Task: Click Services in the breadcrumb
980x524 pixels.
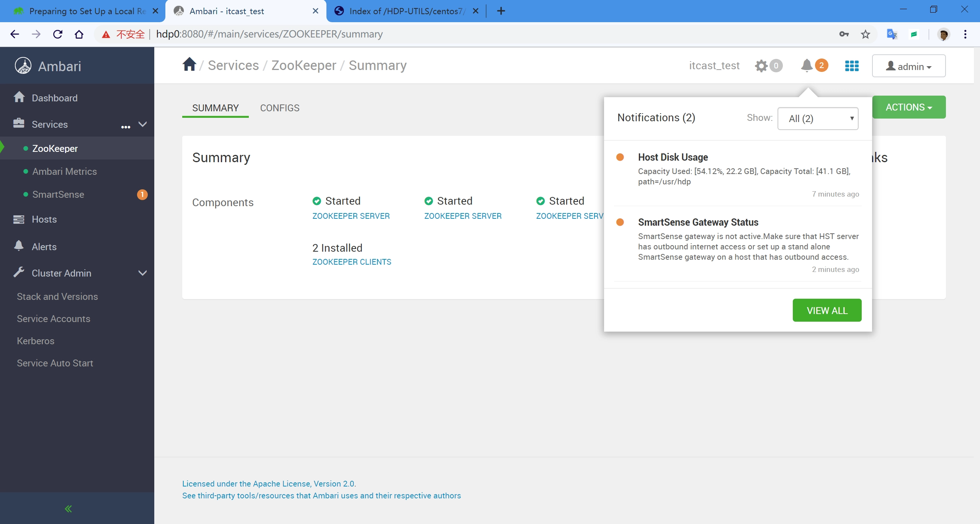Action: pyautogui.click(x=234, y=65)
